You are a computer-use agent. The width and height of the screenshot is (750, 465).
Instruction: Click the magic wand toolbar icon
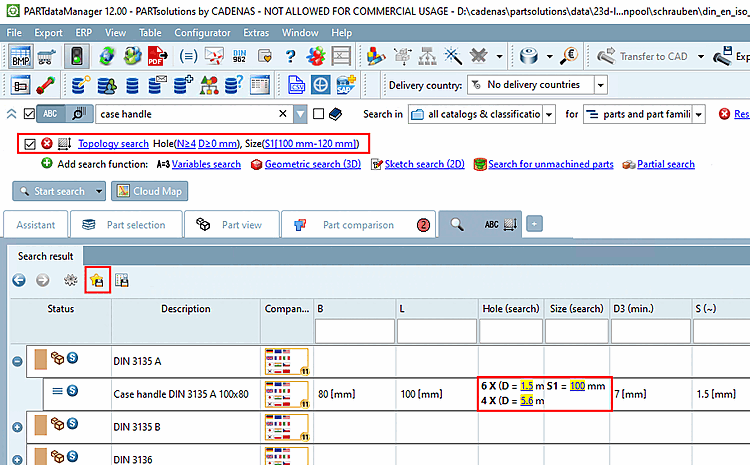point(452,56)
